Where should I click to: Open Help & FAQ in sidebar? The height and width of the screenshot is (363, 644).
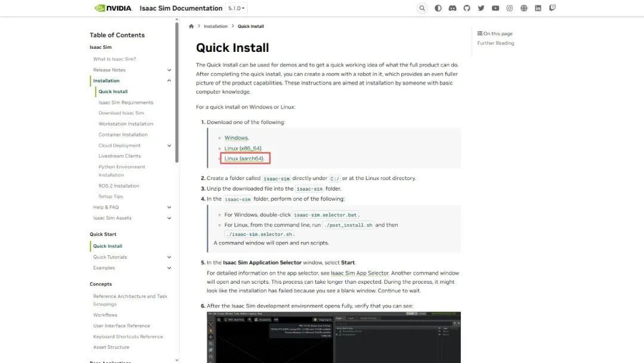106,207
